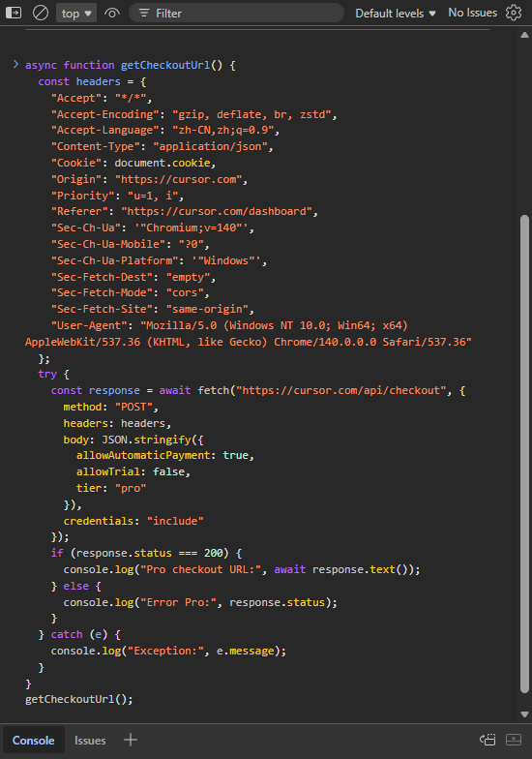Click response.status in the if condition
The image size is (532, 759).
coord(124,554)
